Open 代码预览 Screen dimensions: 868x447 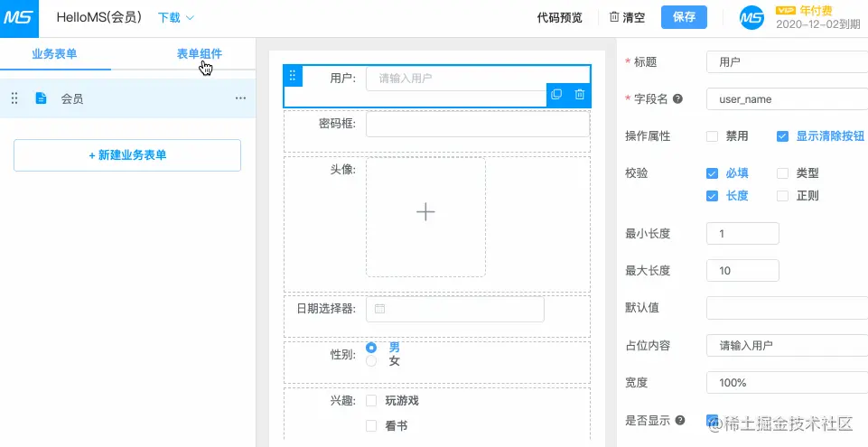point(560,18)
